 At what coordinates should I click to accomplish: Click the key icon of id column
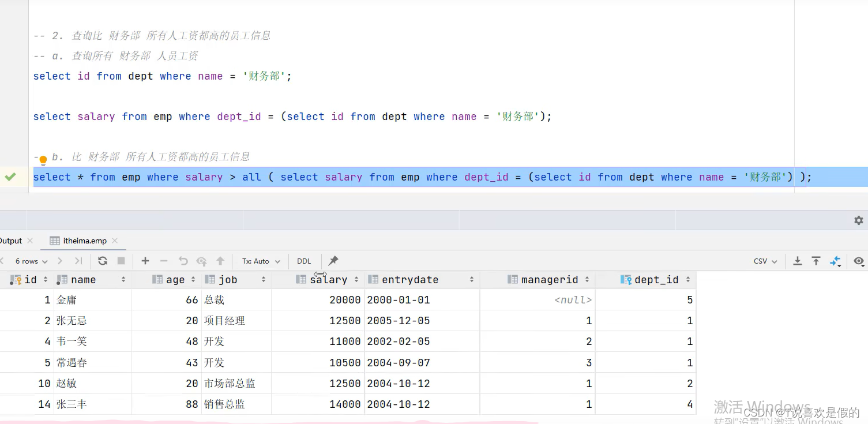coord(16,279)
